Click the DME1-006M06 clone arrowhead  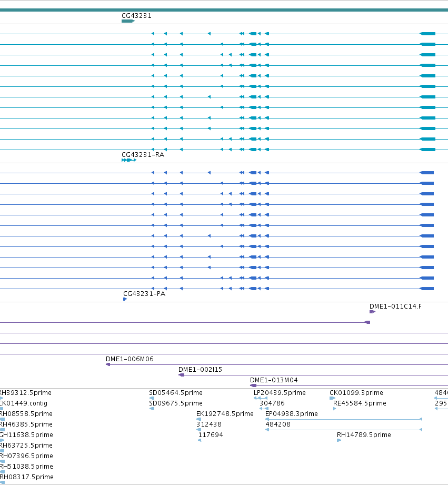[108, 364]
